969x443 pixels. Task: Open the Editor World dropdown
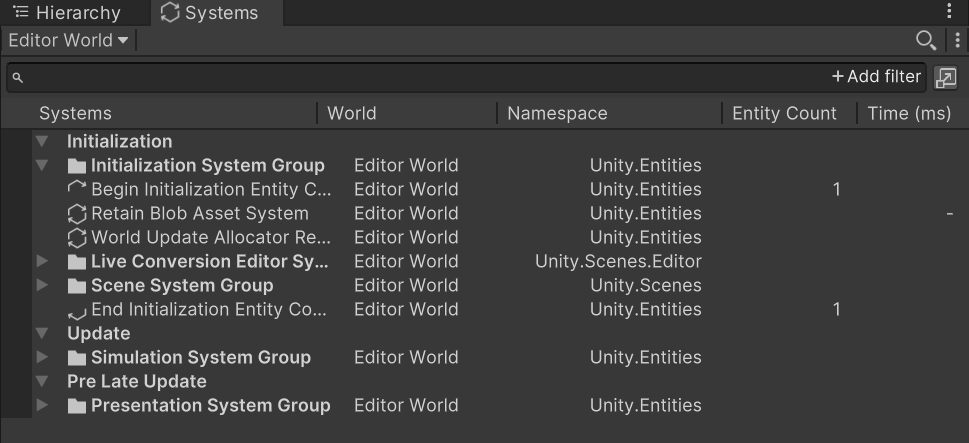point(68,41)
